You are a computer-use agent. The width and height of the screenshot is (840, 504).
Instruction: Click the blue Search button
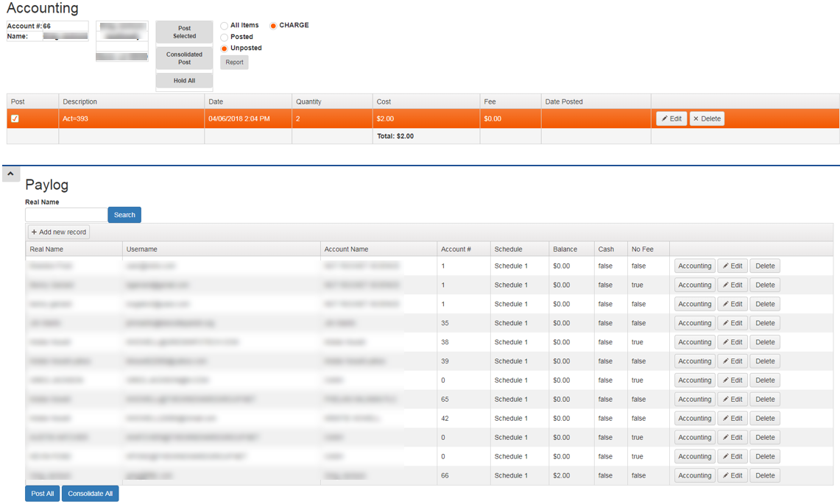[x=124, y=215]
